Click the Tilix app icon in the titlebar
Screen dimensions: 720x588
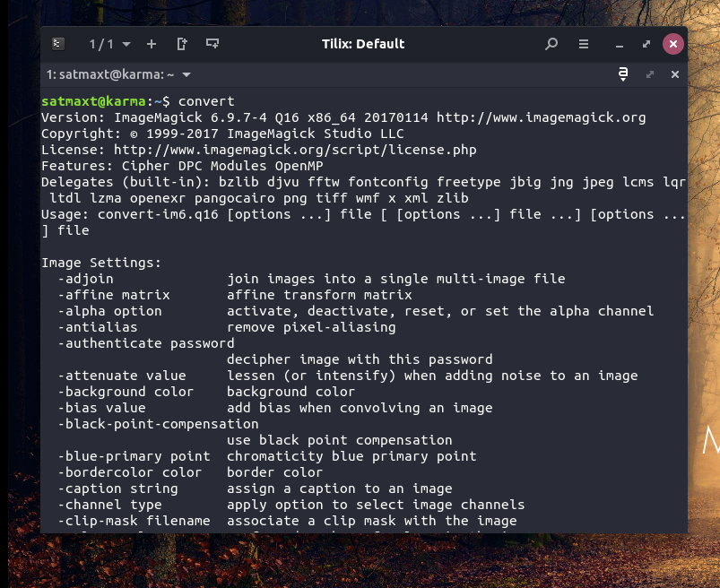[x=57, y=43]
